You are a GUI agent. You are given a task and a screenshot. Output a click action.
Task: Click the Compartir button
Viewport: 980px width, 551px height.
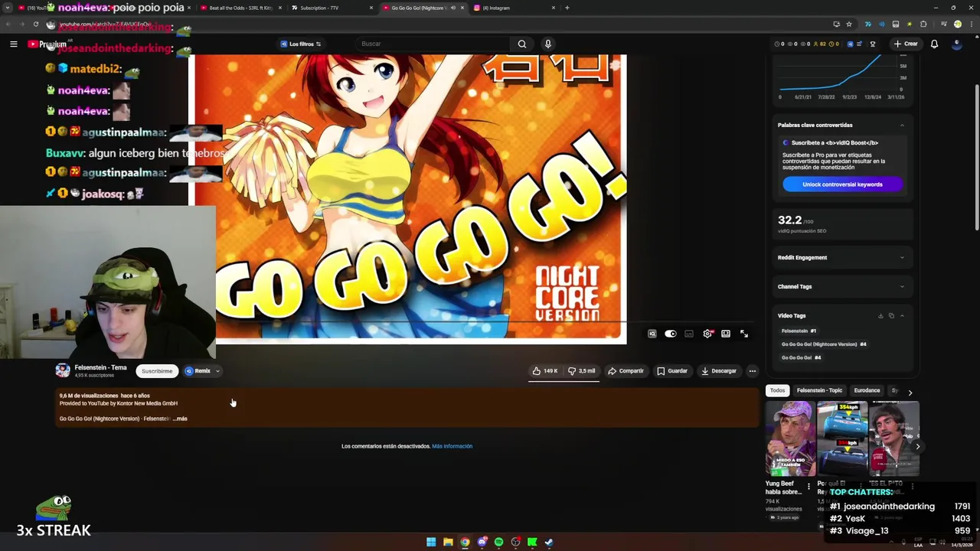626,371
